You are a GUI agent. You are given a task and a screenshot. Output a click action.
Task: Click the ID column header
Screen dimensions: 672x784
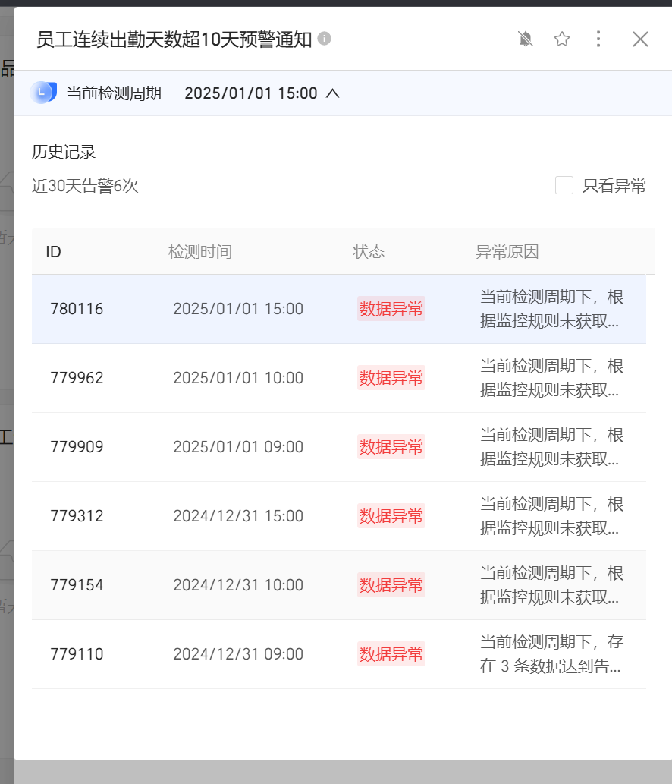click(x=53, y=251)
